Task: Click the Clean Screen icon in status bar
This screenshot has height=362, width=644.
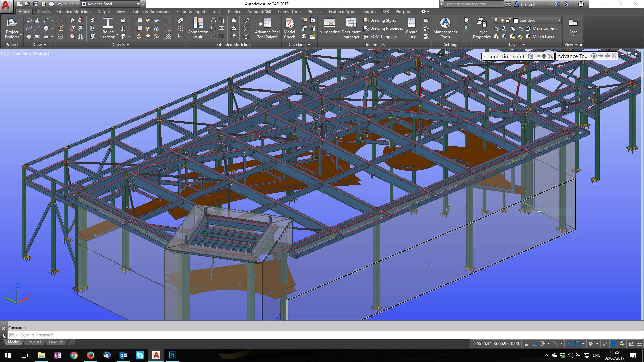Action: 631,344
